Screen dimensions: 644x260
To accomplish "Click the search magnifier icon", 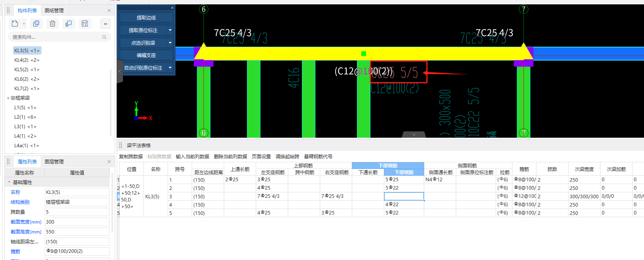I will 104,37.
